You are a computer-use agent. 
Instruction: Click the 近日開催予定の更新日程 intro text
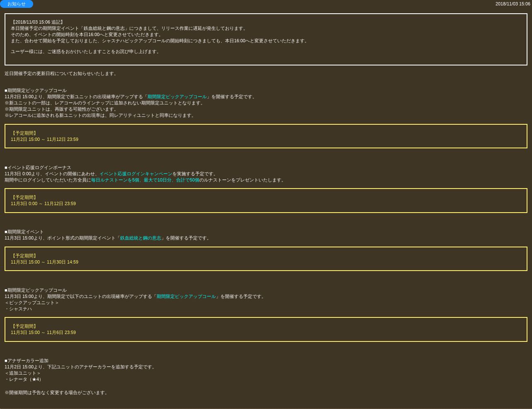tap(61, 73)
